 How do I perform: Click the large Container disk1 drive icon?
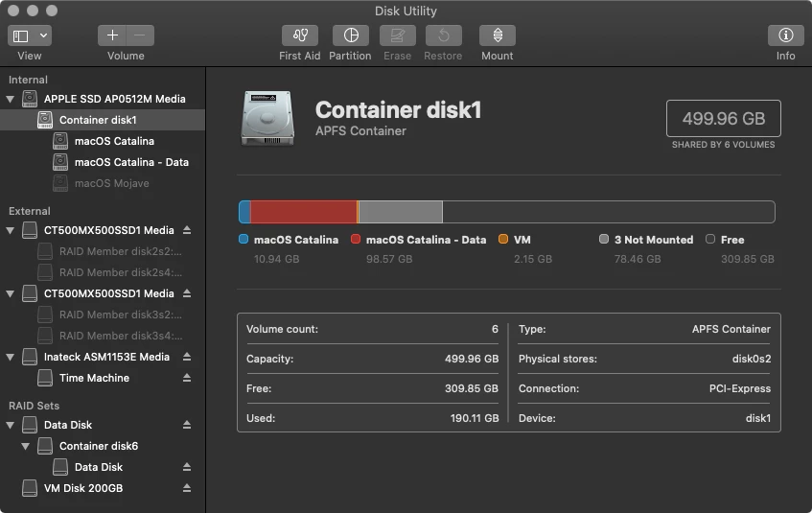[x=267, y=118]
